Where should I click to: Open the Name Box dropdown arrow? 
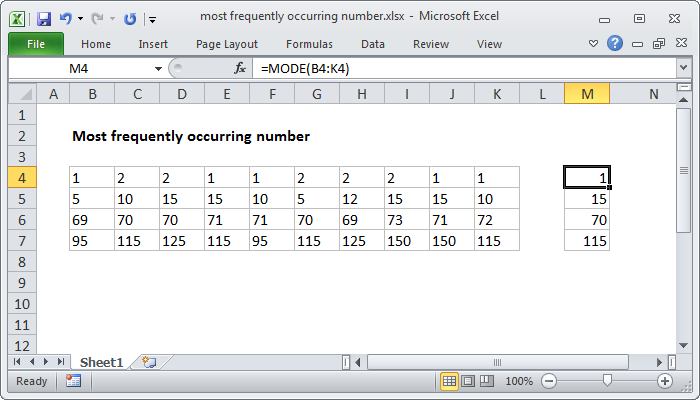click(158, 69)
